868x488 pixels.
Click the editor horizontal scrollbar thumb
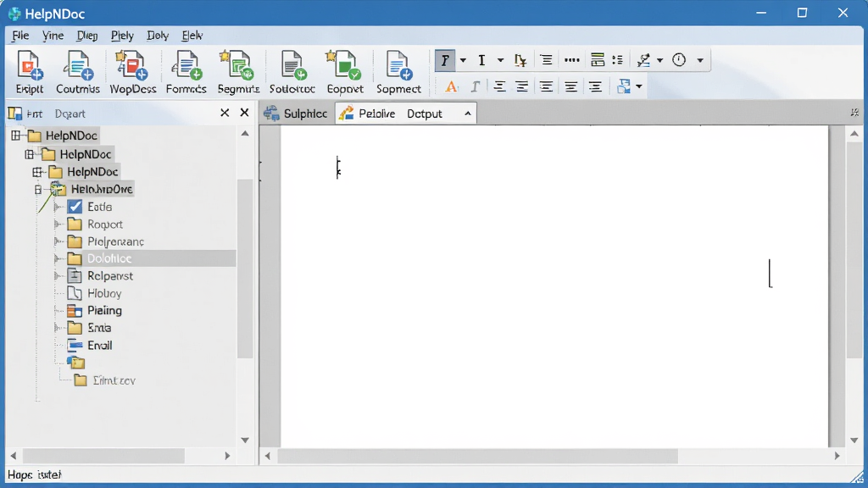[x=478, y=456]
